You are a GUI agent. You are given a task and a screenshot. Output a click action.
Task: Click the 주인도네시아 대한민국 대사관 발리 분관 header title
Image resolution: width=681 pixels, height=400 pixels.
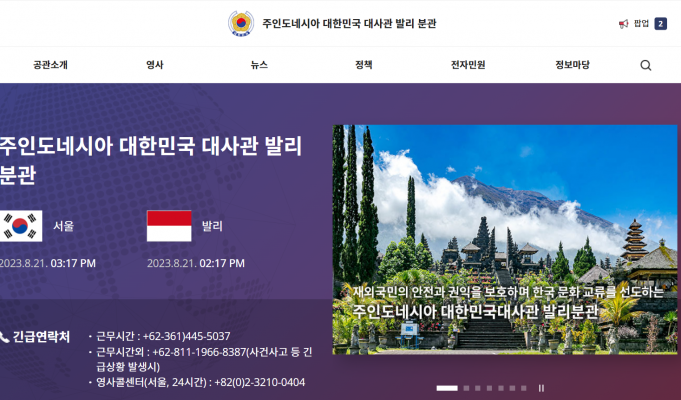(349, 23)
